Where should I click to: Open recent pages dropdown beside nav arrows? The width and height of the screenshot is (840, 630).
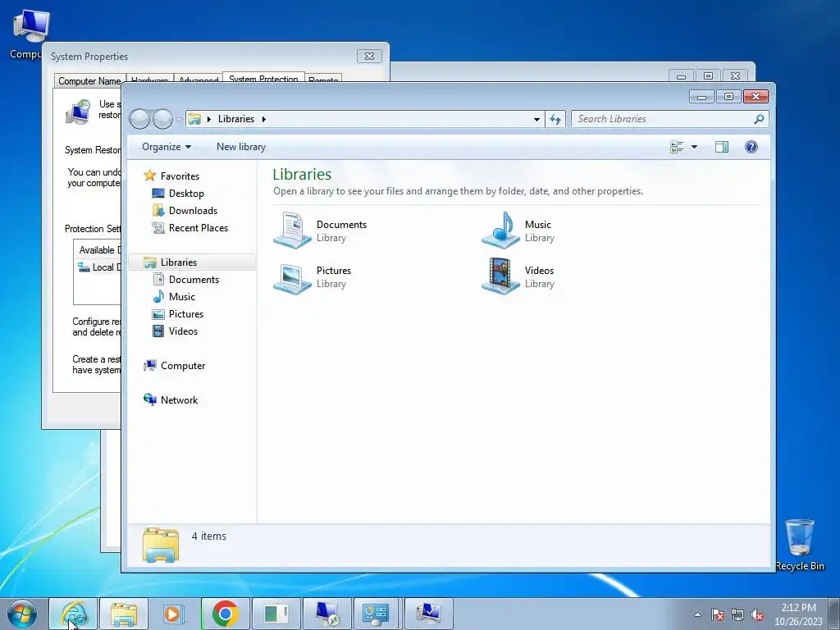[x=179, y=120]
